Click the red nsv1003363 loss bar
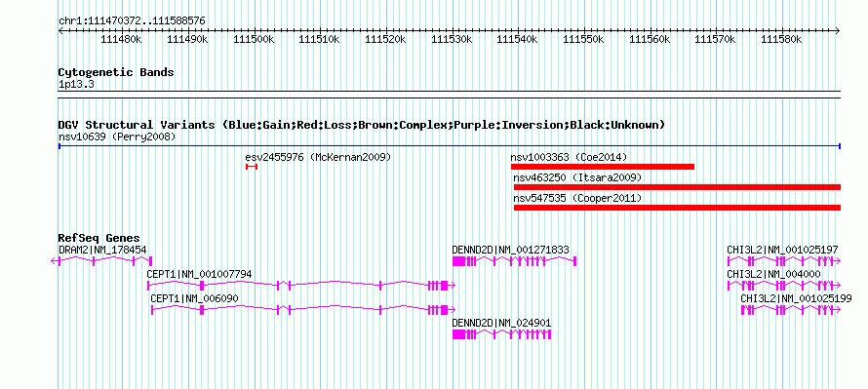The image size is (868, 389). (603, 167)
